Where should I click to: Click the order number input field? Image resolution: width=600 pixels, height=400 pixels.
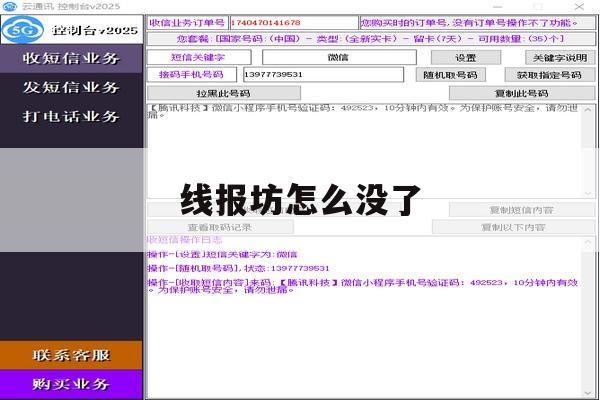pyautogui.click(x=294, y=23)
